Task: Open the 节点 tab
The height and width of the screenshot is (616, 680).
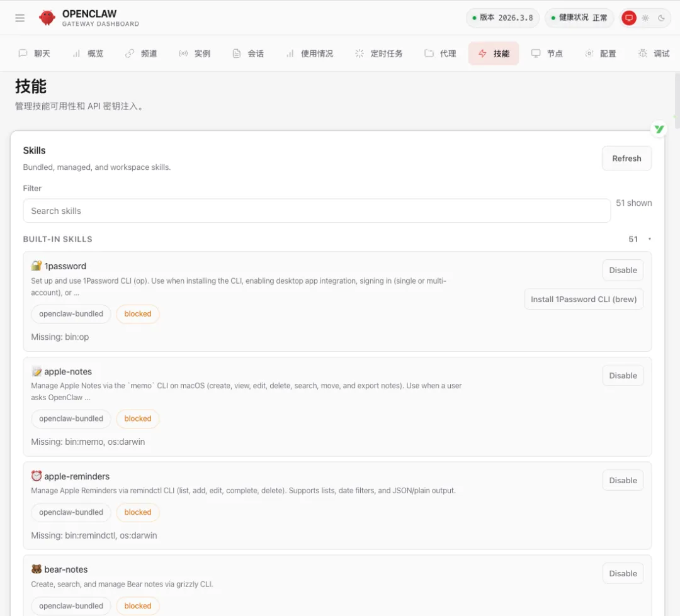Action: tap(547, 53)
